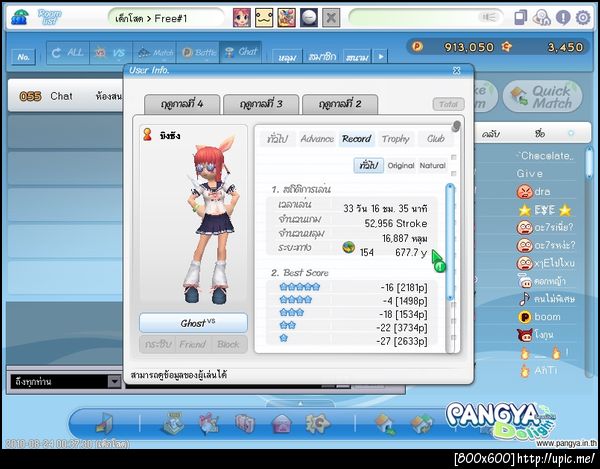Open the settings gear icon
Screen dimensions: 600x469
coord(583,18)
